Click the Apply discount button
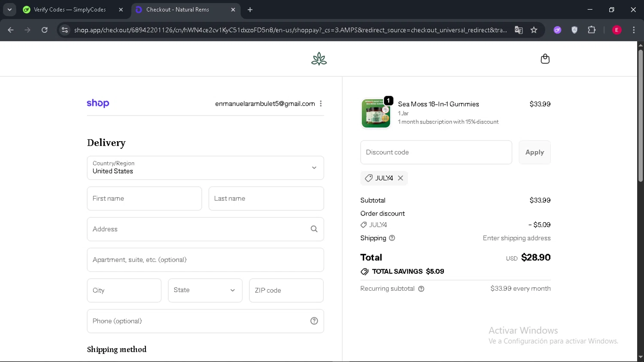This screenshot has width=644, height=362. [x=535, y=152]
